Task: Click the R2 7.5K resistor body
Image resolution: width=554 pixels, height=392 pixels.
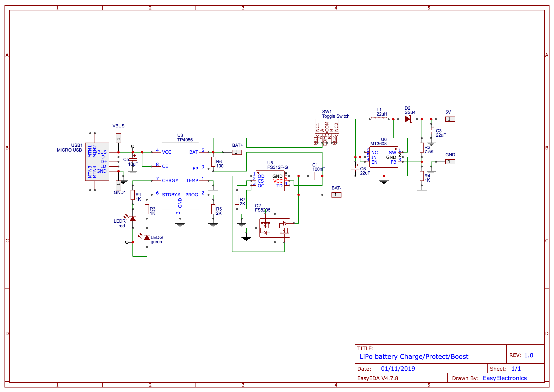Action: tap(422, 148)
